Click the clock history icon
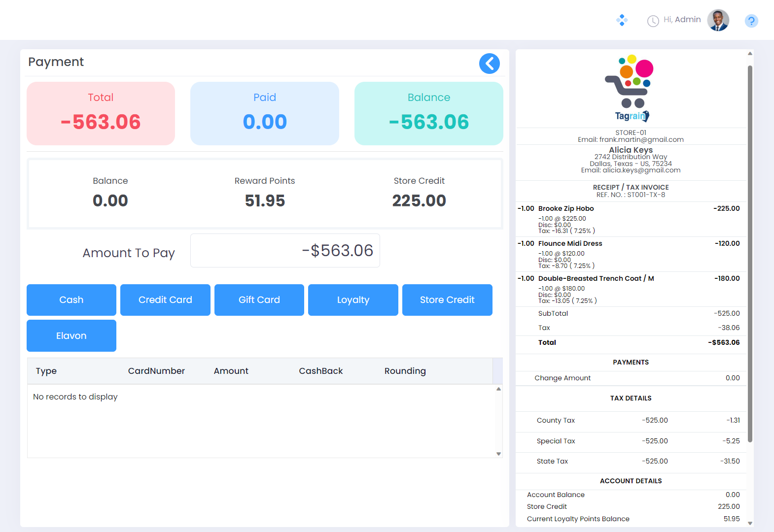Image resolution: width=774 pixels, height=532 pixels. click(653, 21)
